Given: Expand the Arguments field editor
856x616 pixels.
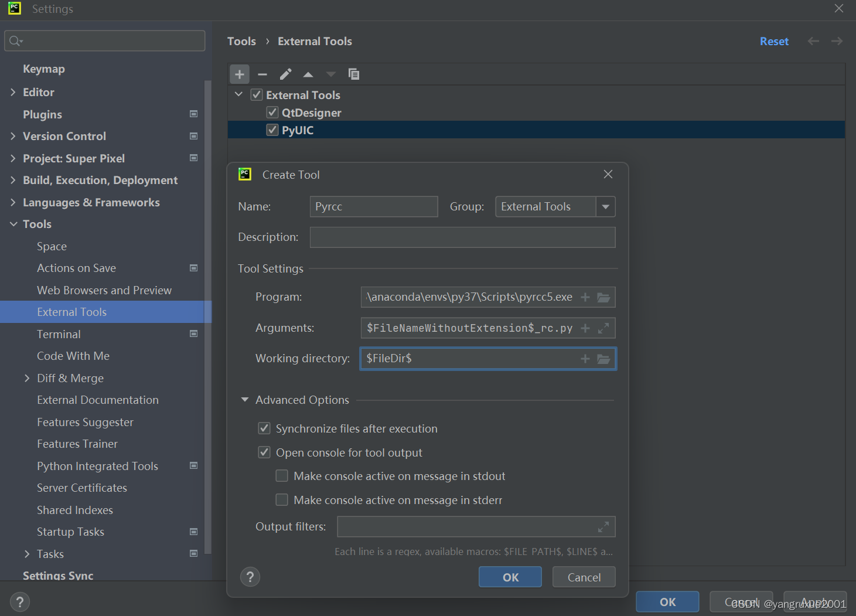Looking at the screenshot, I should click(603, 328).
